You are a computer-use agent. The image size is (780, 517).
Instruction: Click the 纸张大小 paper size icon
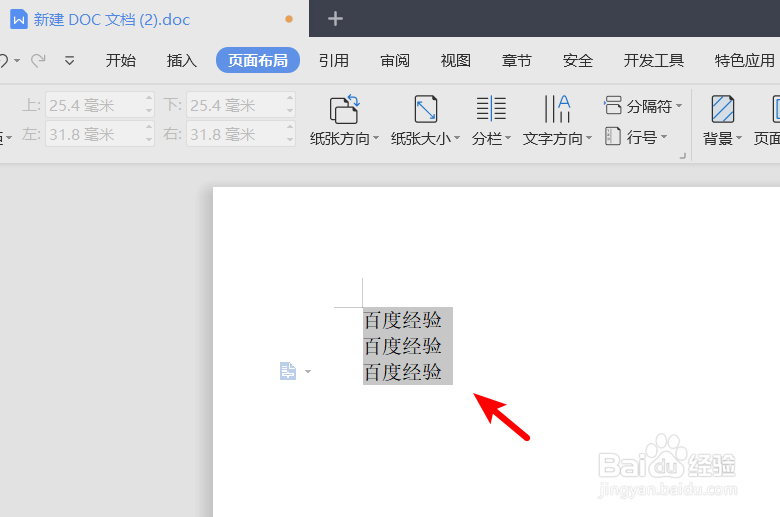(426, 109)
